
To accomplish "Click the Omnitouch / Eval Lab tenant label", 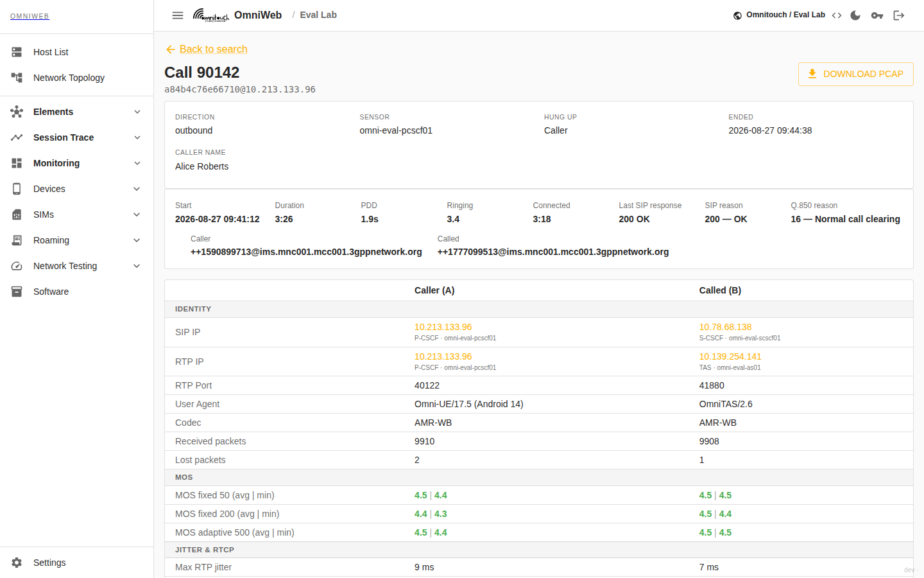I will point(785,15).
